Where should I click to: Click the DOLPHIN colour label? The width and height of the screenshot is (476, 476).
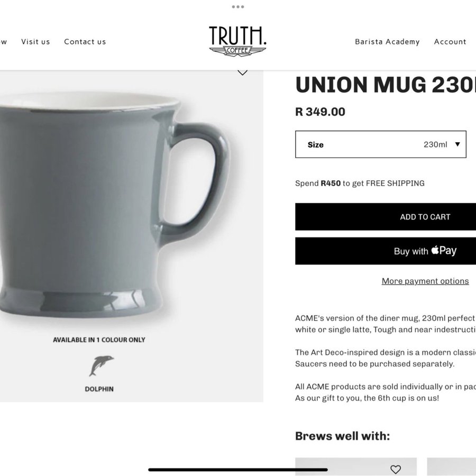(99, 389)
